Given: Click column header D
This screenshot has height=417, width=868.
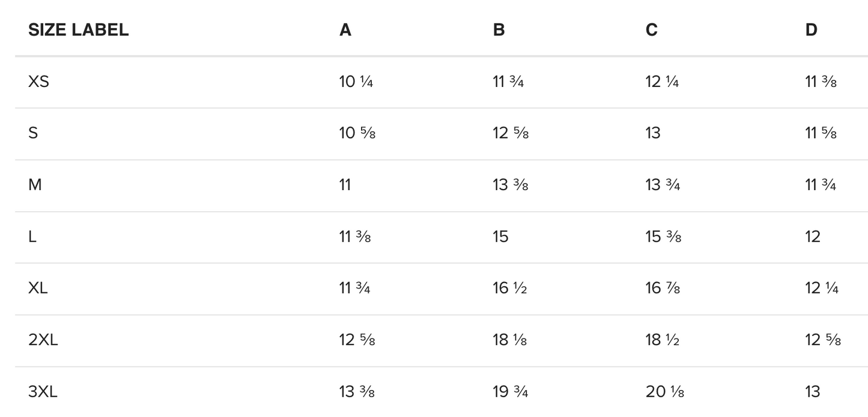Looking at the screenshot, I should coord(811,30).
